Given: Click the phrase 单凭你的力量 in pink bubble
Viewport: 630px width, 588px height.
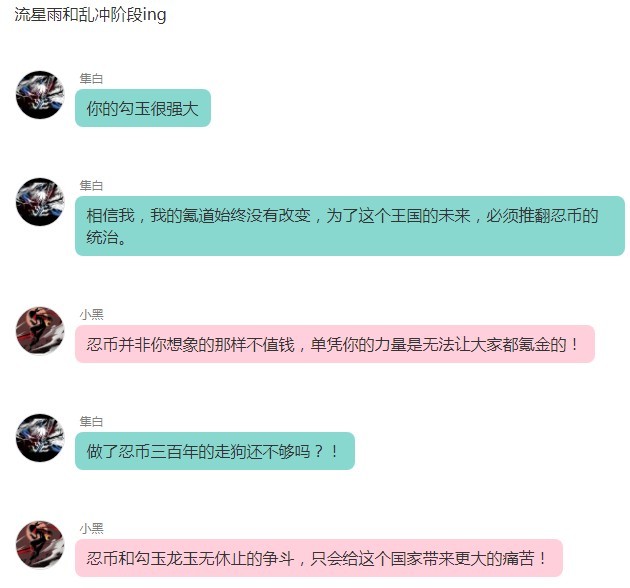Looking at the screenshot, I should coord(350,344).
